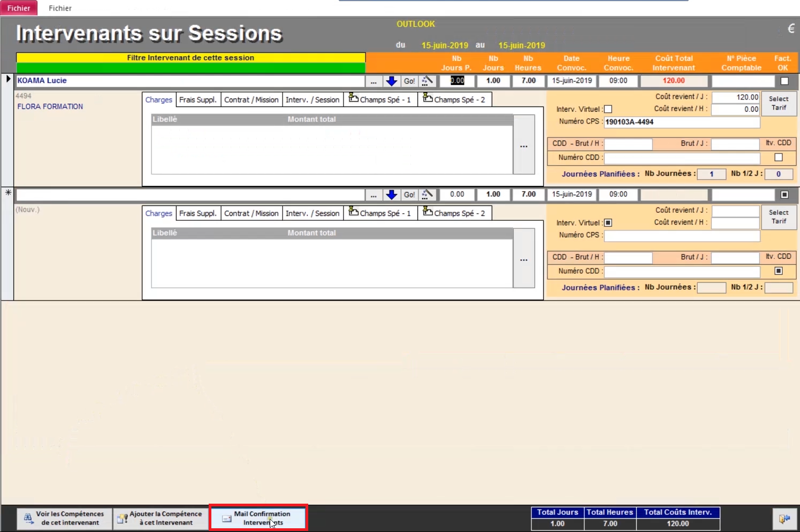Click the wand icon in KOAMA Lucie row
This screenshot has width=800, height=532.
[x=427, y=81]
